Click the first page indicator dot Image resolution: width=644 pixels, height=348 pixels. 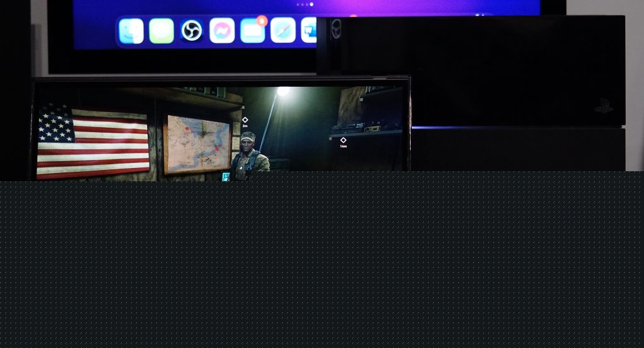click(297, 4)
